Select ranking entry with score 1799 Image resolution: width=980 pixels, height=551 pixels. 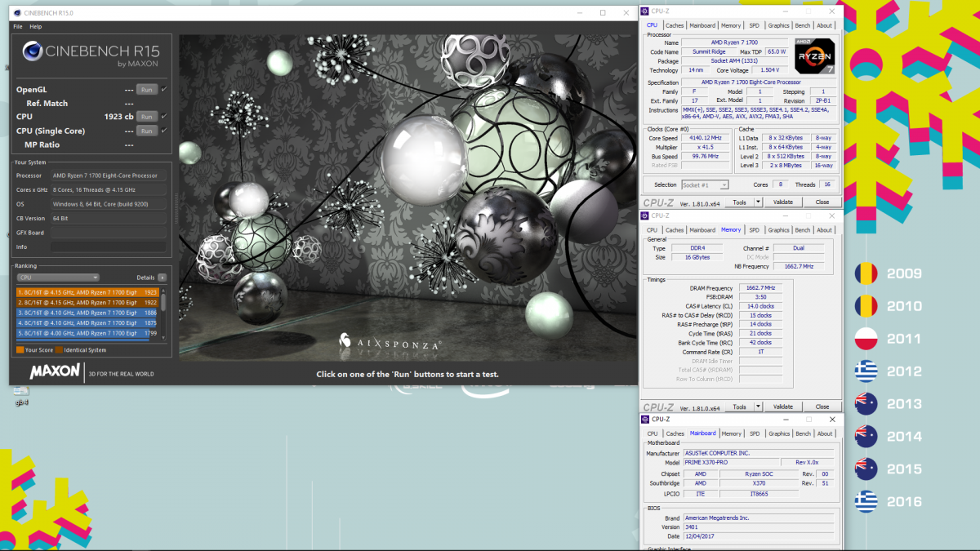pos(87,333)
